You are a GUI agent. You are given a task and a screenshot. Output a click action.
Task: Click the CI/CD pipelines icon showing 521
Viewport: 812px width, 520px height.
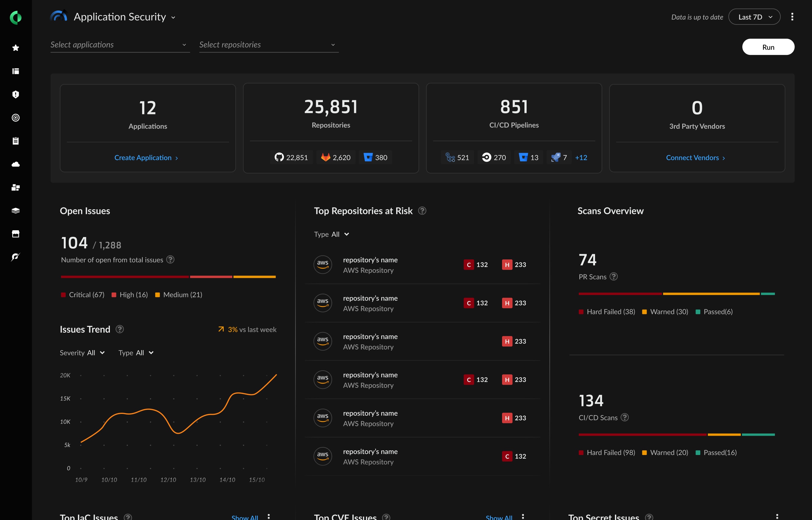(449, 157)
